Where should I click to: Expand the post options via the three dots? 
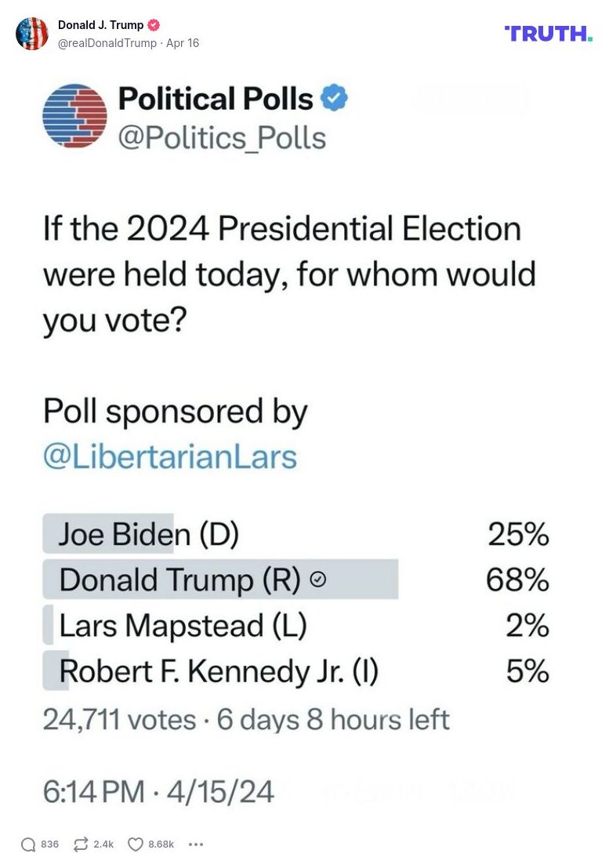point(195,844)
